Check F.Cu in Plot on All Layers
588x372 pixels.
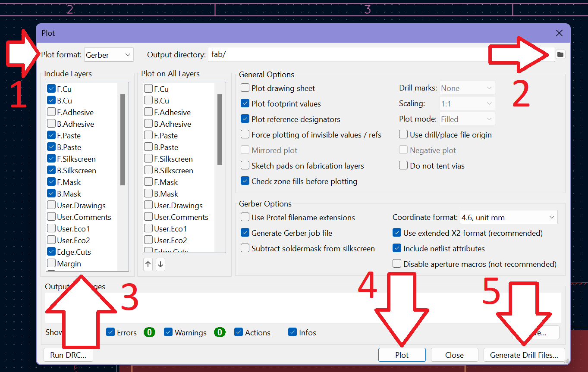pos(148,89)
